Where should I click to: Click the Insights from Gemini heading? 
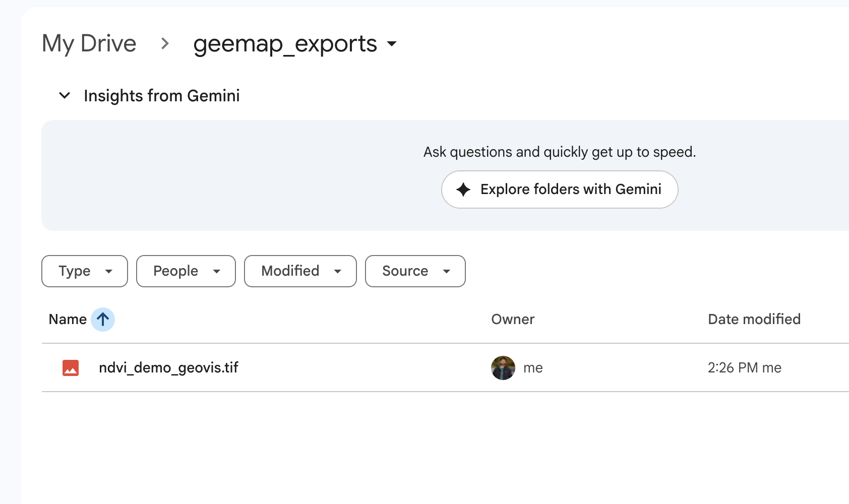(162, 96)
